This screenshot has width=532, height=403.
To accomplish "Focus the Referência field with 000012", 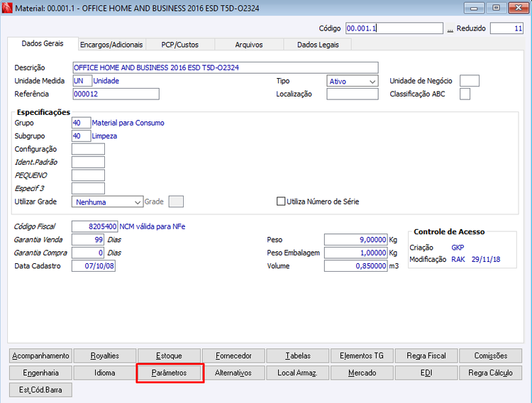I will [x=116, y=94].
